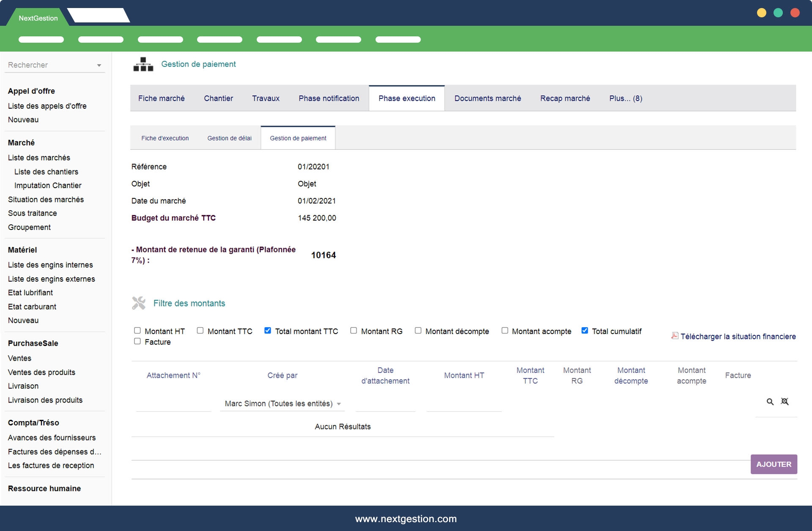812x531 pixels.
Task: Click the clear search filter icon
Action: (785, 402)
